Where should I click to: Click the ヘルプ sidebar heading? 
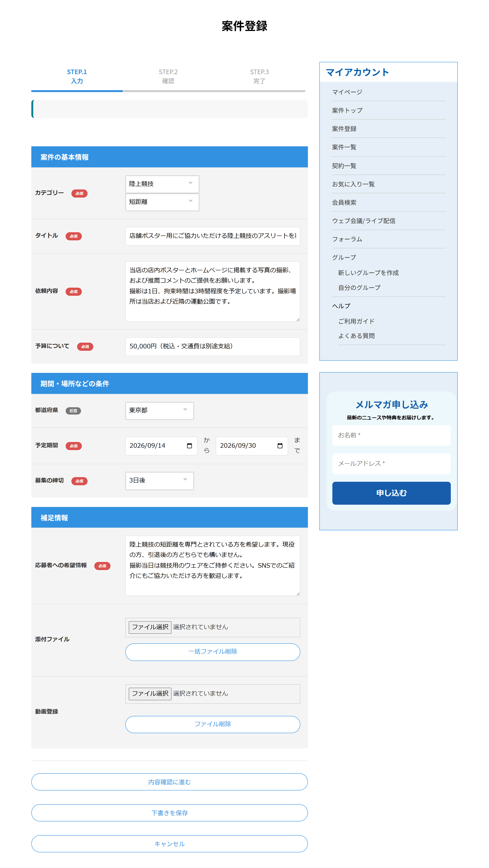[x=341, y=306]
